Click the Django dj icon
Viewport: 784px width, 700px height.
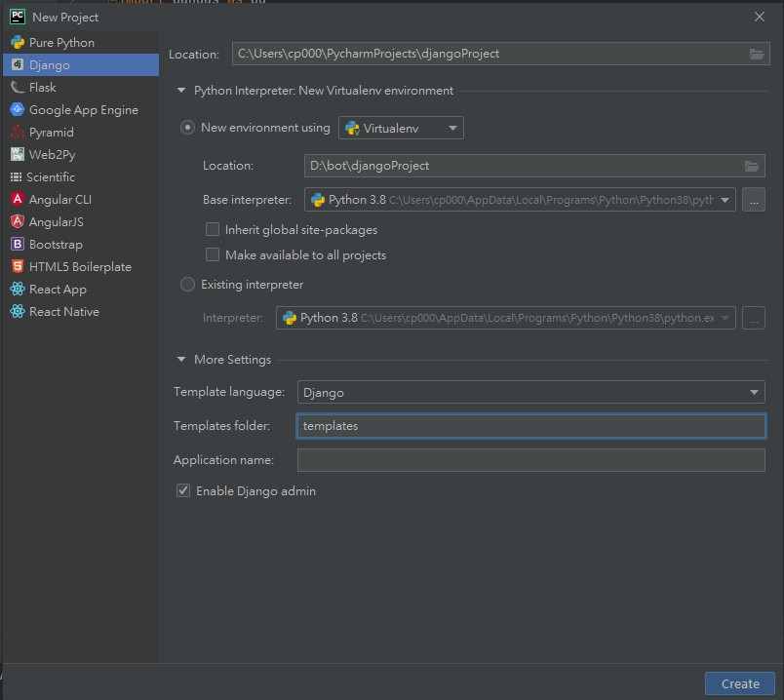click(x=18, y=64)
